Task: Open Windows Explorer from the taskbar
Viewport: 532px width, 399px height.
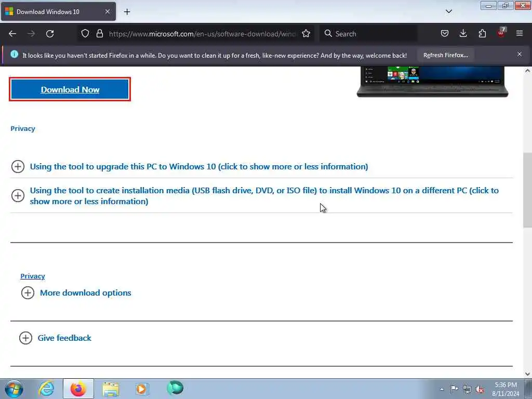Action: 111,389
